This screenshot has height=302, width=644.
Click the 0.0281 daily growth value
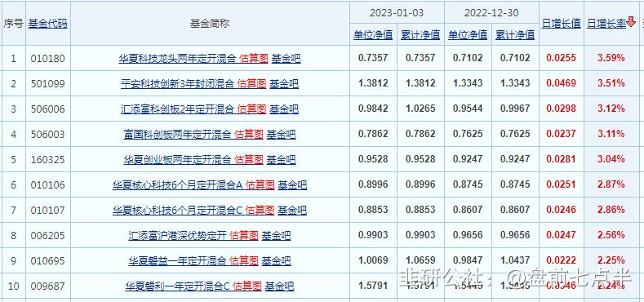click(x=561, y=159)
